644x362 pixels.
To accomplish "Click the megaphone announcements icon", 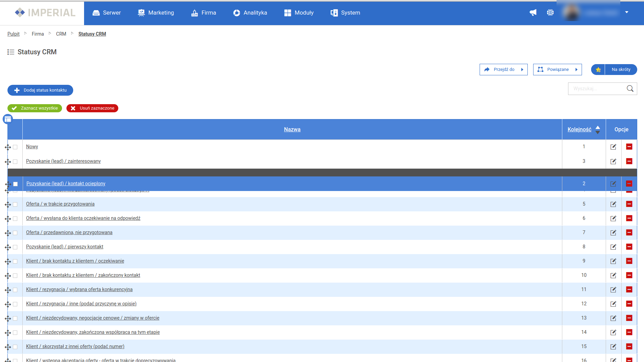I will click(533, 13).
